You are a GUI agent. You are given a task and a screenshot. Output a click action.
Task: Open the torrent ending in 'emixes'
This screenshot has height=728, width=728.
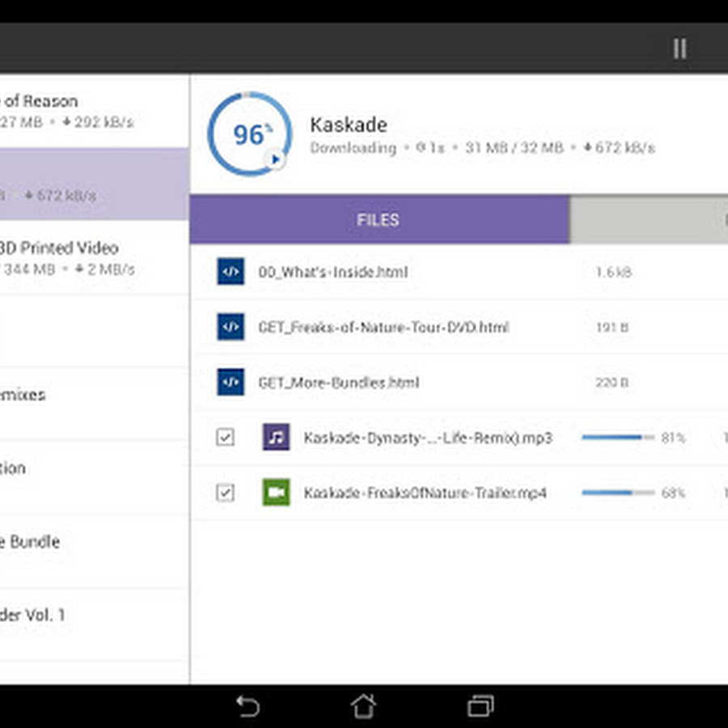click(95, 404)
